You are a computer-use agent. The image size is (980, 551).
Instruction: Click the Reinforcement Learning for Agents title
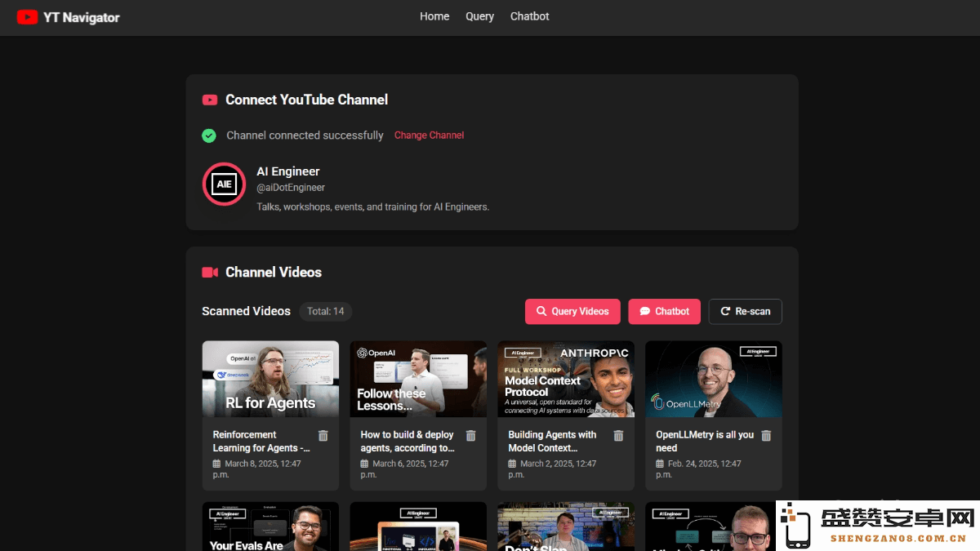[261, 442]
